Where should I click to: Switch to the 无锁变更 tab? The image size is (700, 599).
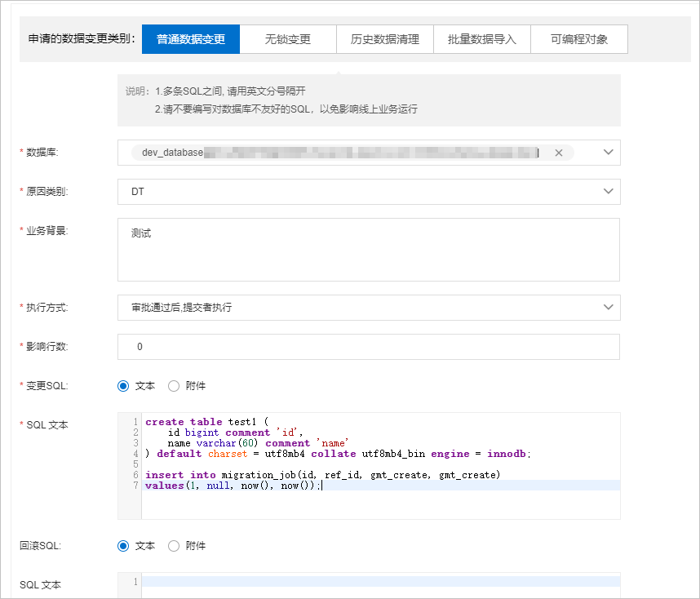[288, 39]
